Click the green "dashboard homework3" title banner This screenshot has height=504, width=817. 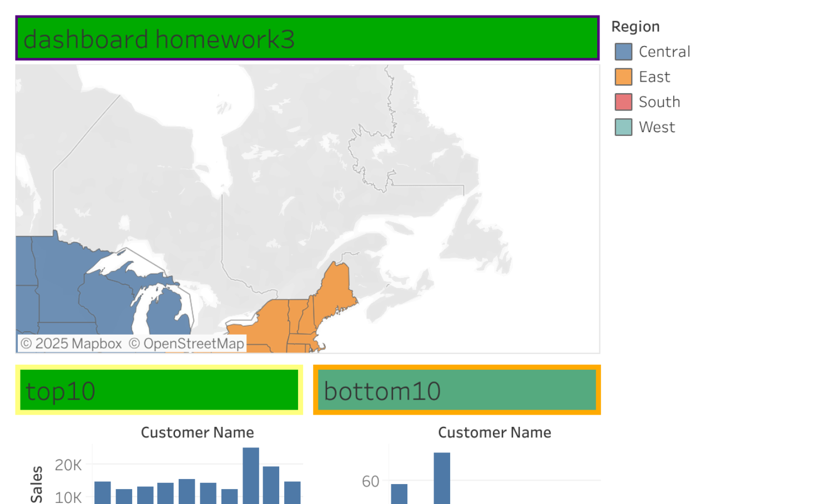(x=307, y=38)
